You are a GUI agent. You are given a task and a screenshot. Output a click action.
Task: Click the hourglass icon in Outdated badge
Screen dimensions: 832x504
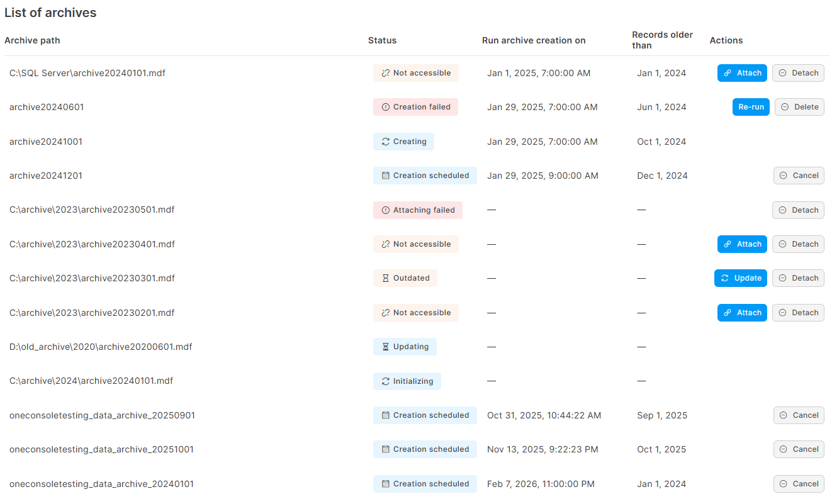tap(386, 278)
